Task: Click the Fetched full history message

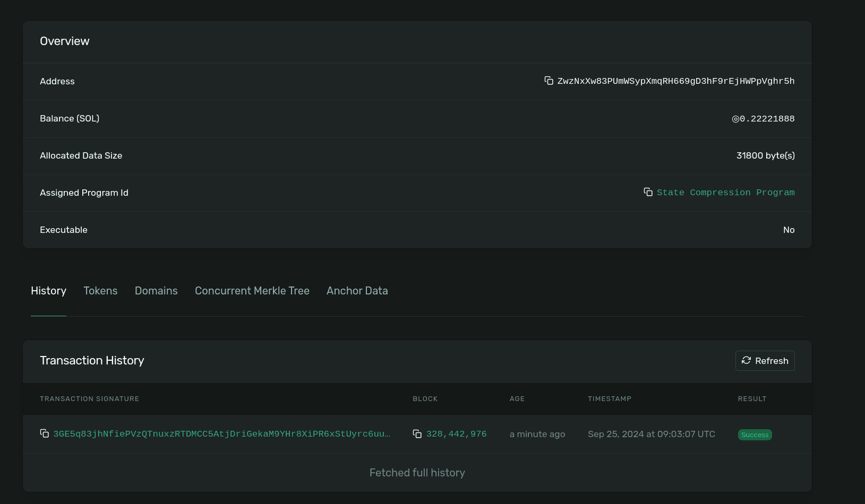Action: pyautogui.click(x=417, y=472)
